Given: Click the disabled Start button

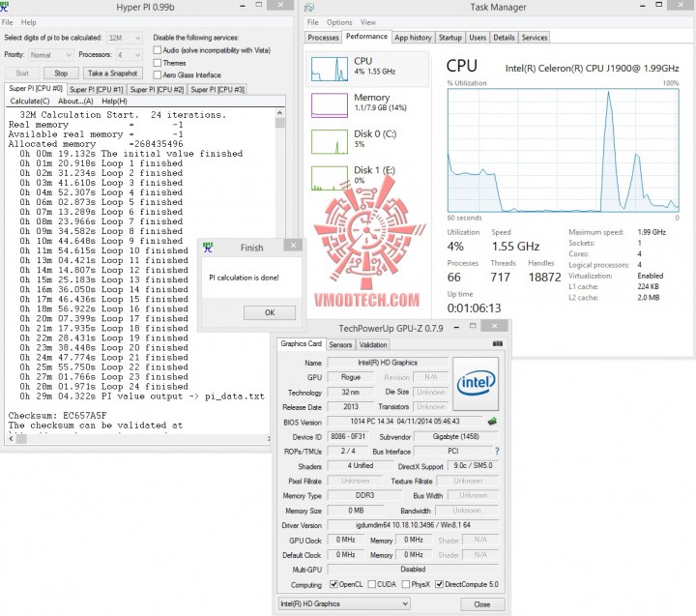Looking at the screenshot, I should (x=22, y=73).
